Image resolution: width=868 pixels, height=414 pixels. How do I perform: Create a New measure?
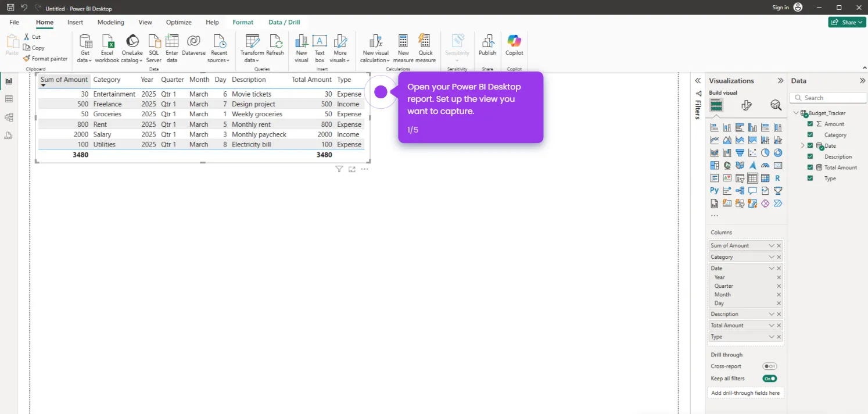[x=403, y=49]
